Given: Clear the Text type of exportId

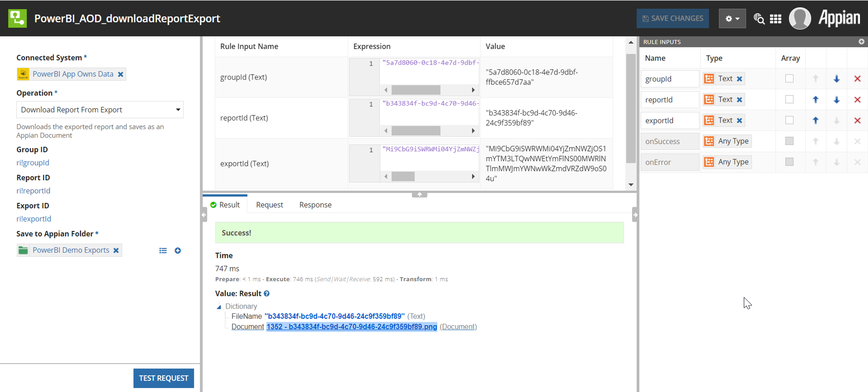Looking at the screenshot, I should 739,120.
